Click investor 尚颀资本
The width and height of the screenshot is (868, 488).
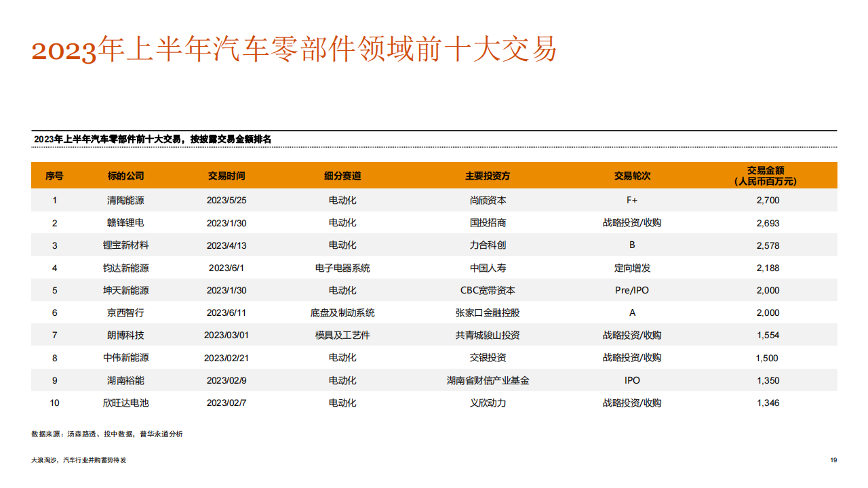[488, 200]
